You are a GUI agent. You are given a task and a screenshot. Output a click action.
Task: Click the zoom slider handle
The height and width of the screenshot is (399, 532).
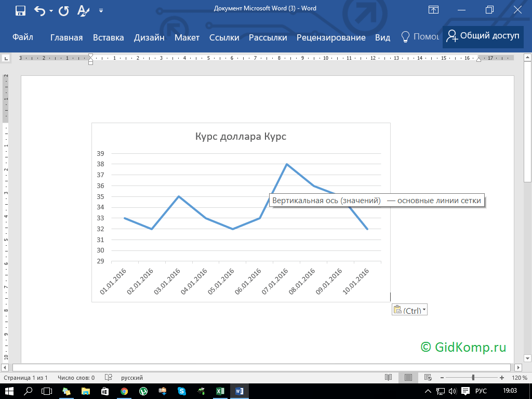pos(473,378)
